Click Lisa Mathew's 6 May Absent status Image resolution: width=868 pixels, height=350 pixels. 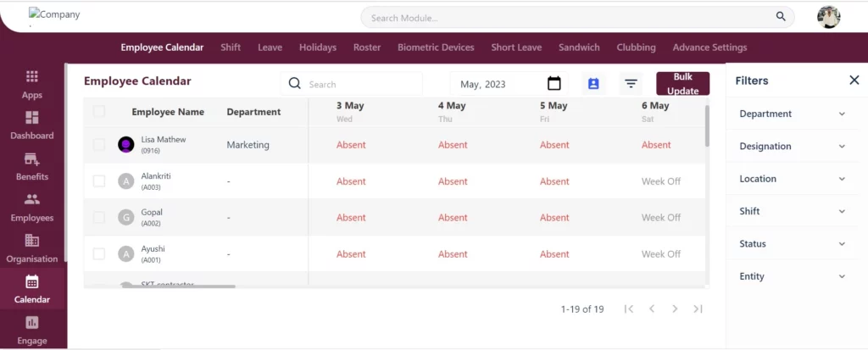click(656, 145)
